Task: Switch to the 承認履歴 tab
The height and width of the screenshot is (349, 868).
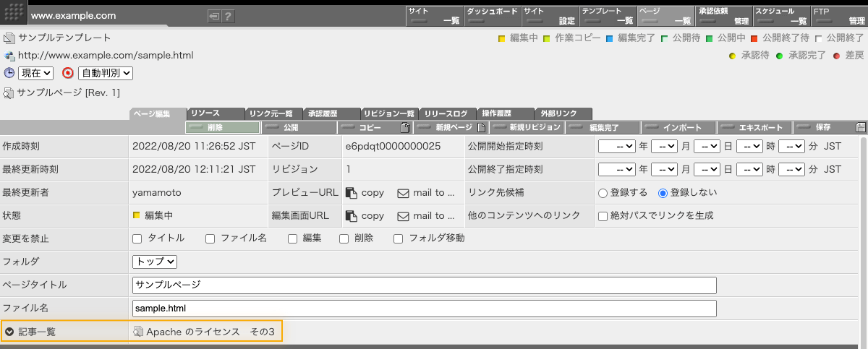Action: pyautogui.click(x=331, y=113)
